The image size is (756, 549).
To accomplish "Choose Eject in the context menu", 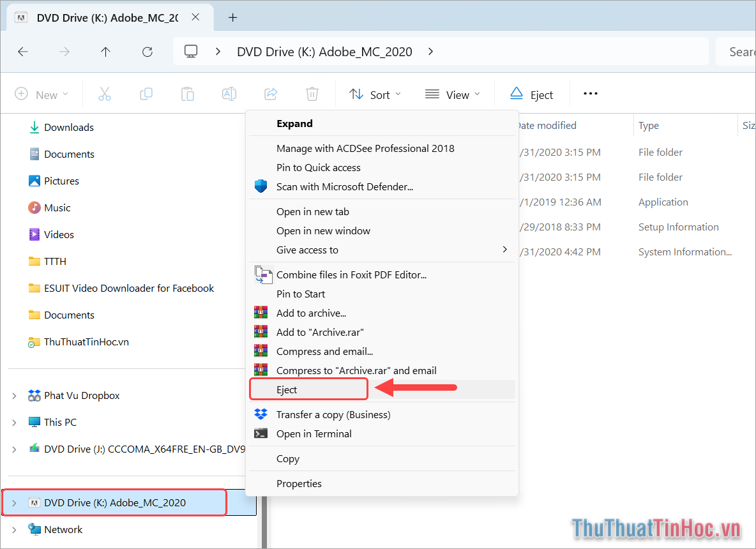I will [382, 389].
